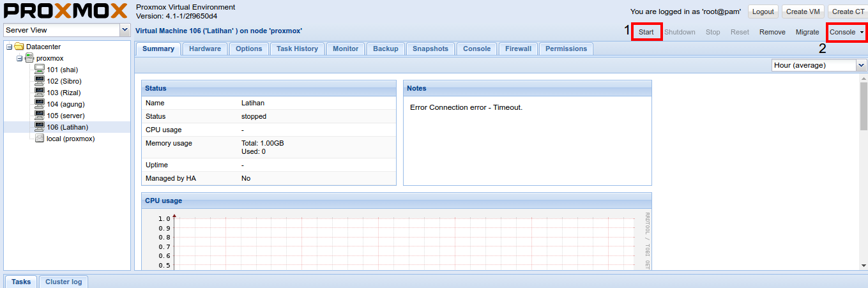Image resolution: width=868 pixels, height=288 pixels.
Task: Open the Server View dropdown
Action: [x=125, y=30]
